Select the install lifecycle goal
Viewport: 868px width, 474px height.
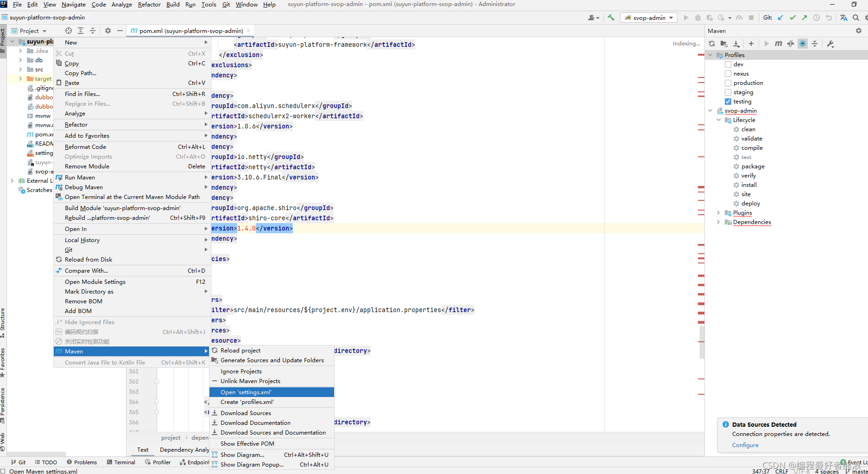point(749,185)
